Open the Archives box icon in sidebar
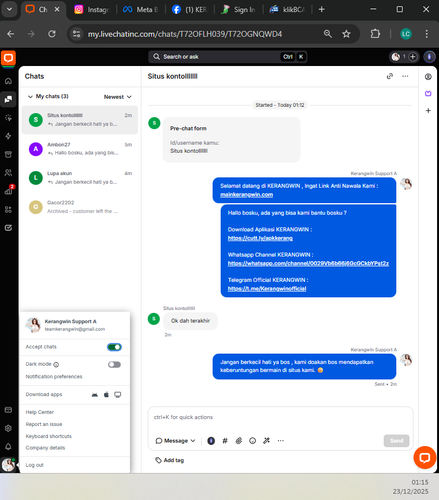439x500 pixels. [x=8, y=154]
